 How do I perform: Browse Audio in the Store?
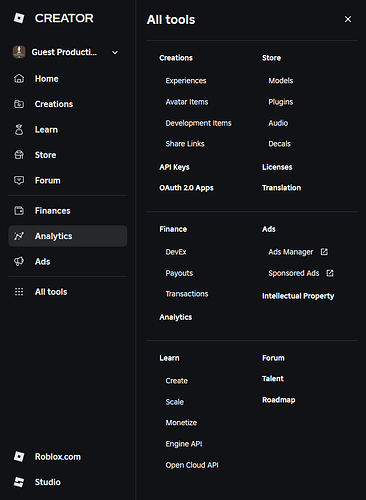[x=278, y=123]
